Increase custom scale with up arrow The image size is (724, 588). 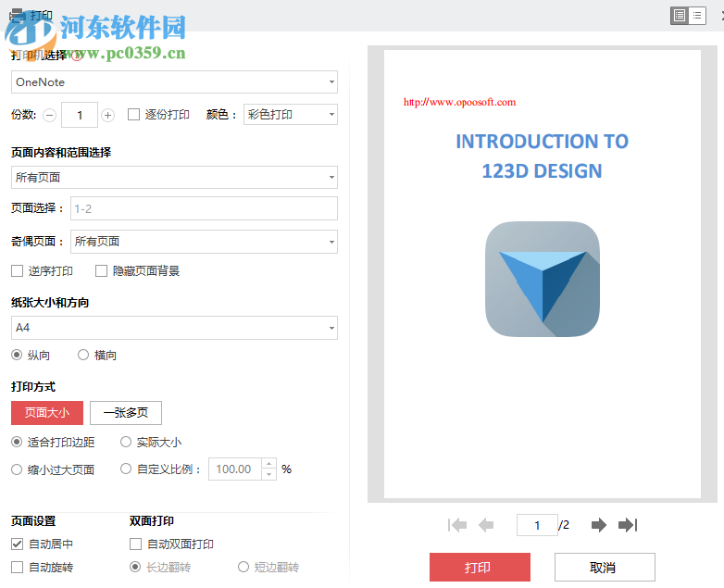click(x=268, y=464)
